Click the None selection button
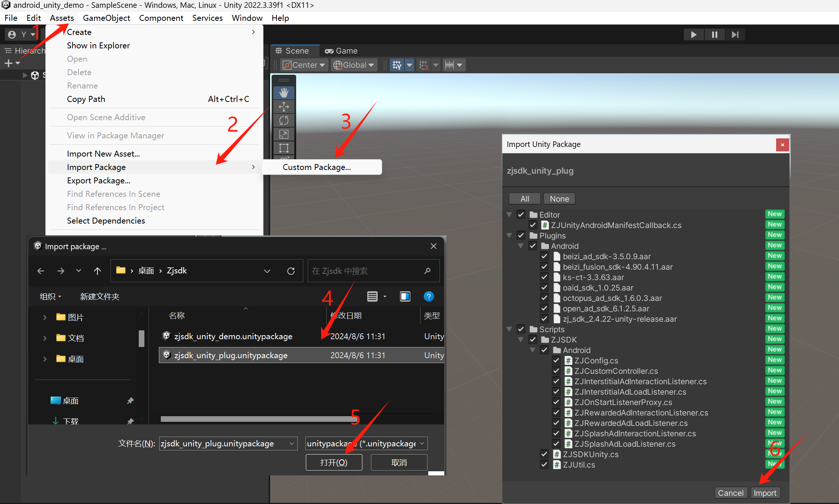This screenshot has width=839, height=504. point(559,199)
